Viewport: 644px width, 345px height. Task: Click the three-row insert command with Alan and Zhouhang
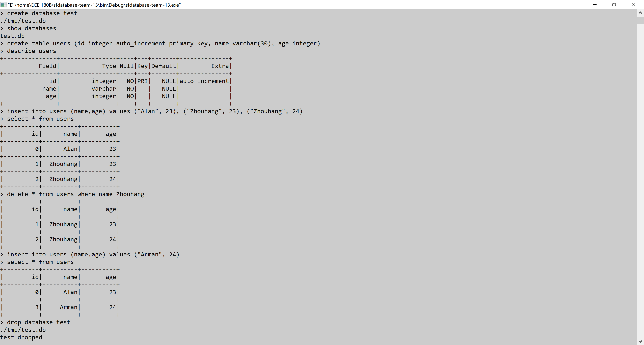[x=151, y=111]
